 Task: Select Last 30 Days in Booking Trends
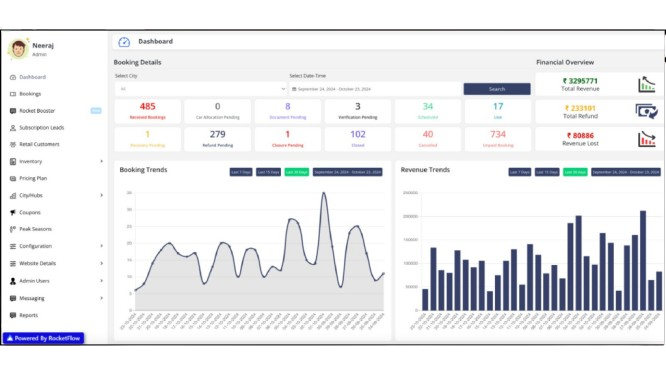click(x=297, y=172)
